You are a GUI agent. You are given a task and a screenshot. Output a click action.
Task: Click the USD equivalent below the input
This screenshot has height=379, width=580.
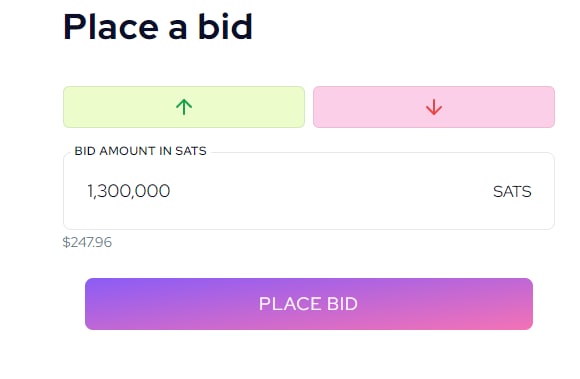coord(87,242)
